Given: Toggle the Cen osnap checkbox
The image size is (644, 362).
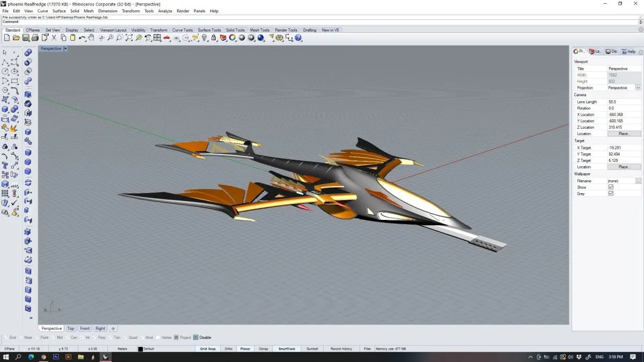Looking at the screenshot, I should 67,337.
